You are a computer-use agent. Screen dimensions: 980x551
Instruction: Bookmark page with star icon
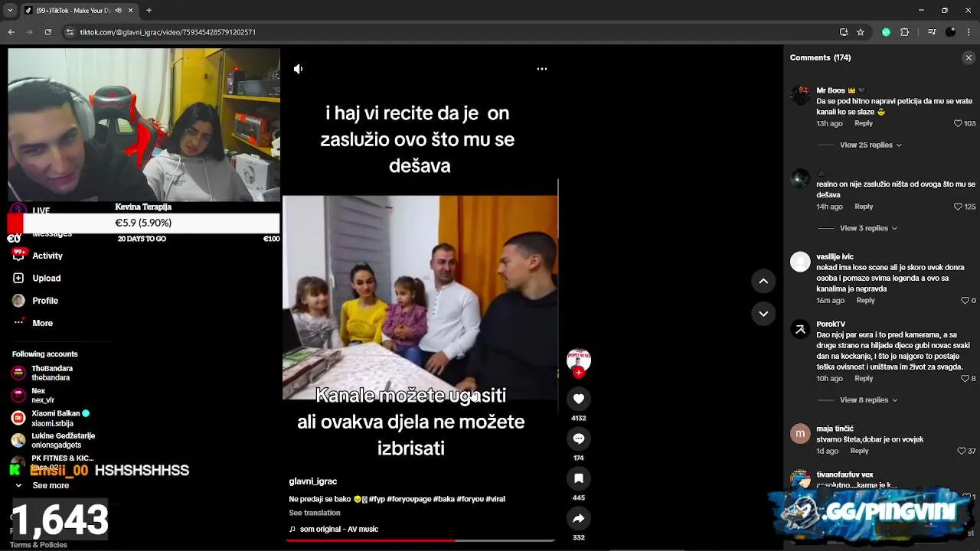click(861, 32)
